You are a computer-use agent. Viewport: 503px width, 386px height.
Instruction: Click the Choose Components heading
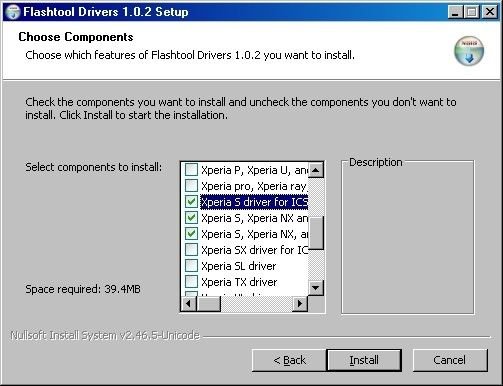point(76,37)
